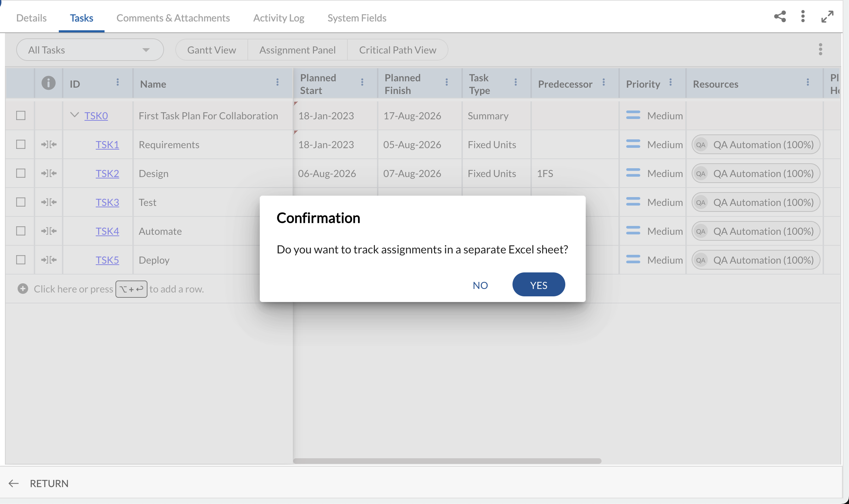Open the Task Type column options menu
Viewport: 849px width, 504px height.
pyautogui.click(x=516, y=82)
